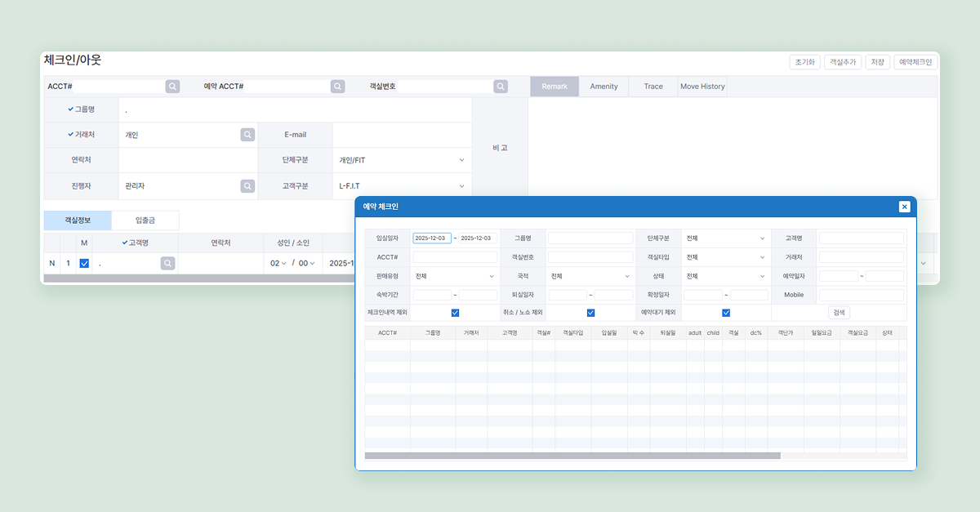Toggle the M column checkbox in row 1
This screenshot has height=512, width=980.
click(x=84, y=263)
